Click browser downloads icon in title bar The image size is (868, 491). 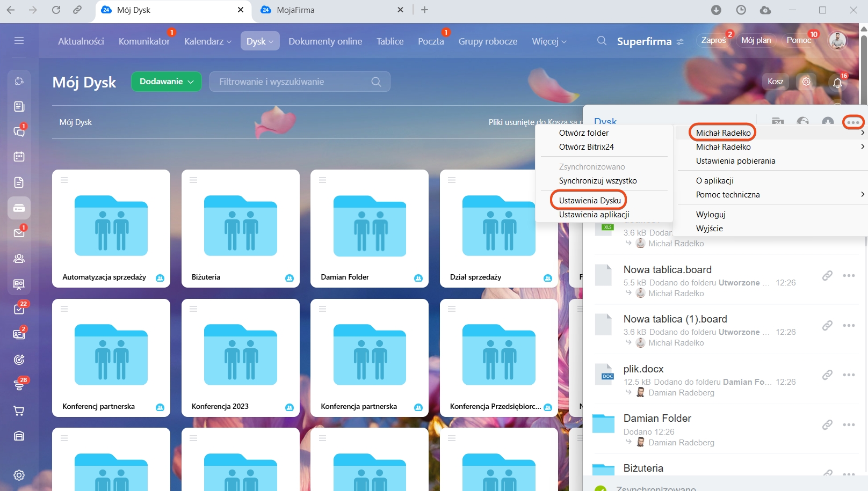pyautogui.click(x=716, y=10)
